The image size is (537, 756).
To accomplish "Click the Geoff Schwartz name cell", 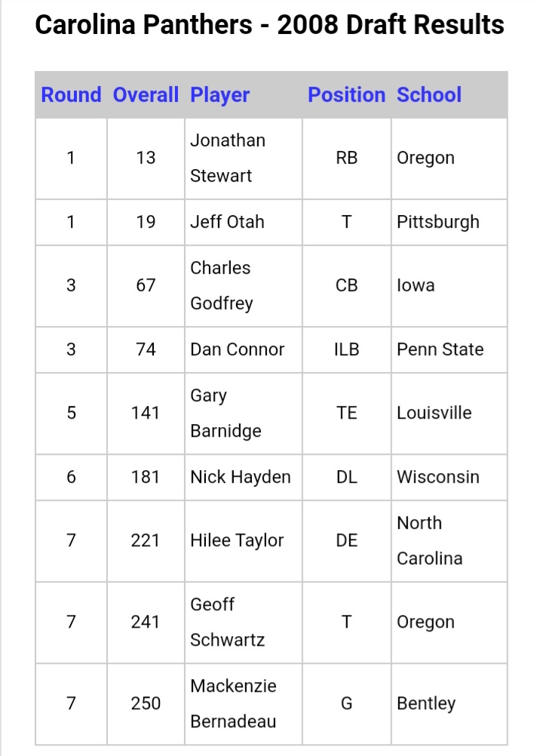I will point(244,622).
